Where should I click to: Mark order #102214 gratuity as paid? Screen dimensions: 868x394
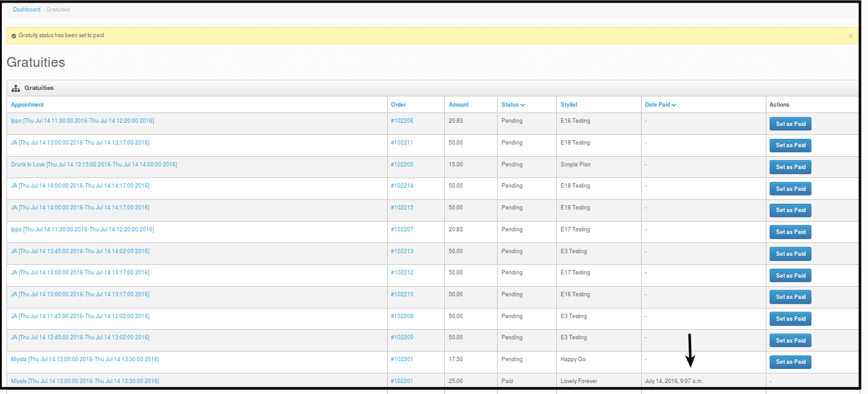(x=790, y=189)
